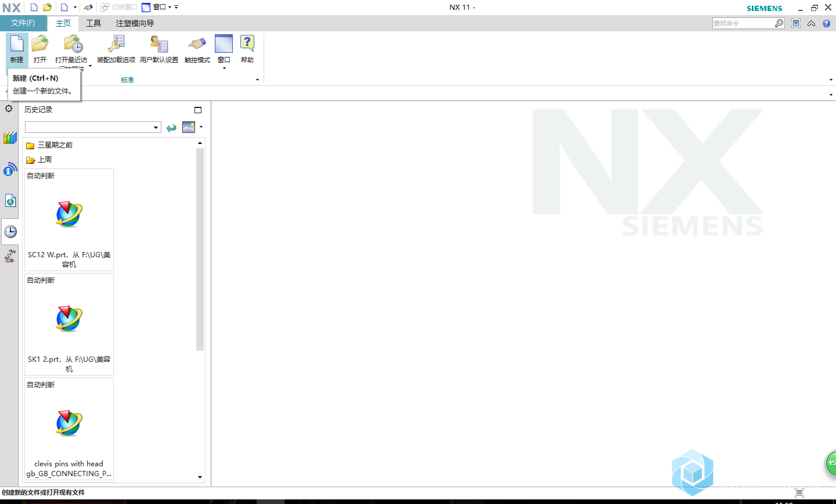
Task: Switch to the 主页 home tab
Action: [x=63, y=23]
